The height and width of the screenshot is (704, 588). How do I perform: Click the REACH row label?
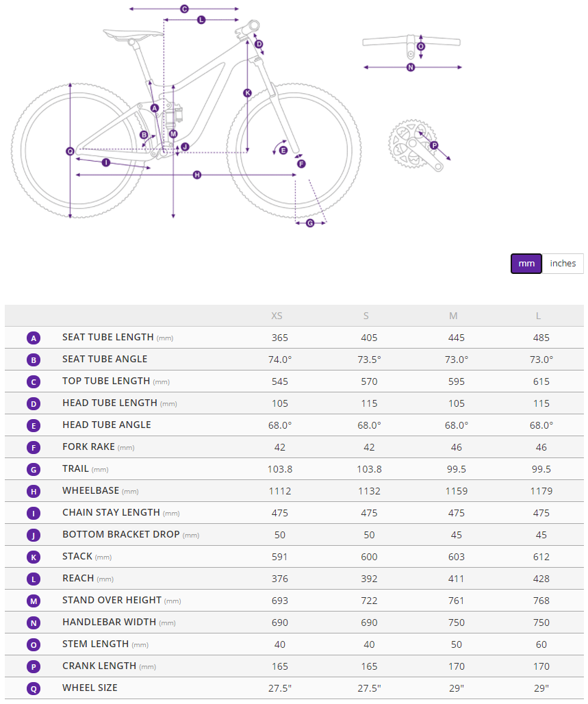tap(77, 578)
